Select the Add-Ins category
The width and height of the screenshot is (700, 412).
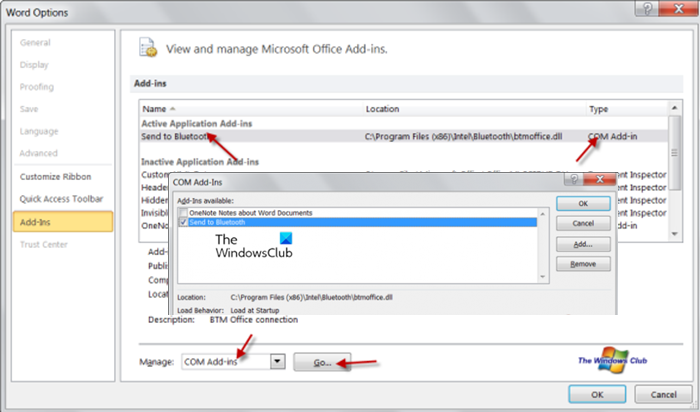coord(63,222)
